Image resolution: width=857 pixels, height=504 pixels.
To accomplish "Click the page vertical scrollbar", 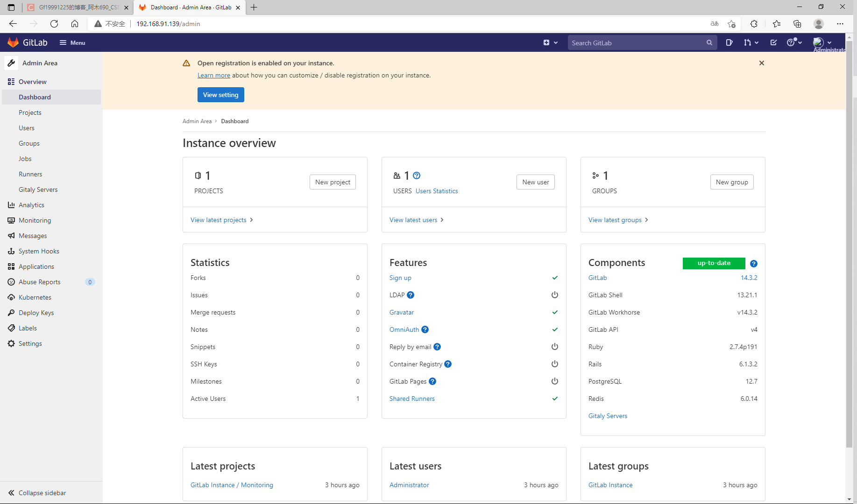I will coord(850,245).
